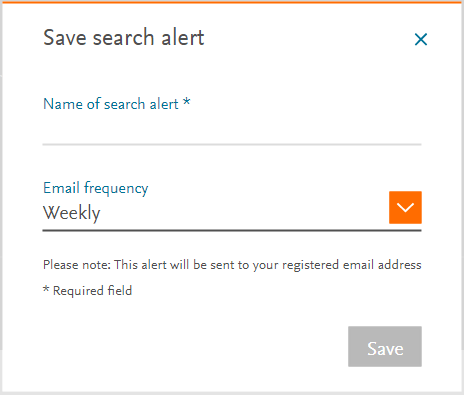Click the grayed-out Save button
The height and width of the screenshot is (395, 464).
point(385,346)
